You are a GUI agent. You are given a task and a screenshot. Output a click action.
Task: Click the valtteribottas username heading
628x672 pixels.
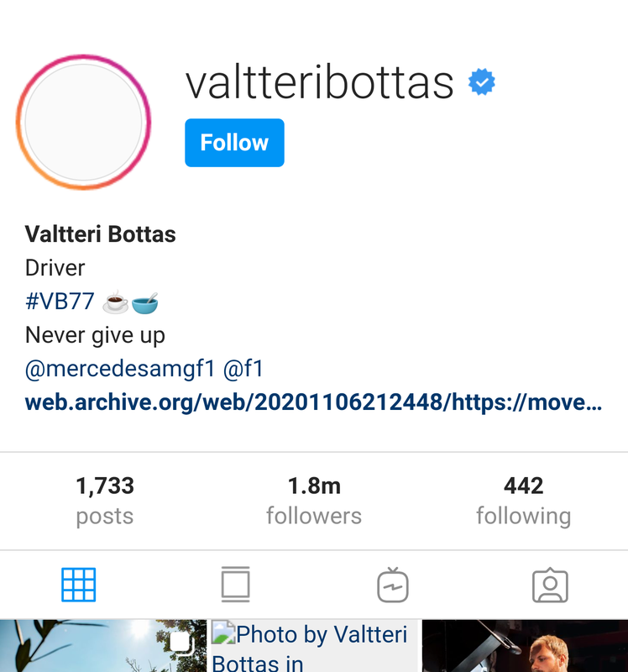319,81
